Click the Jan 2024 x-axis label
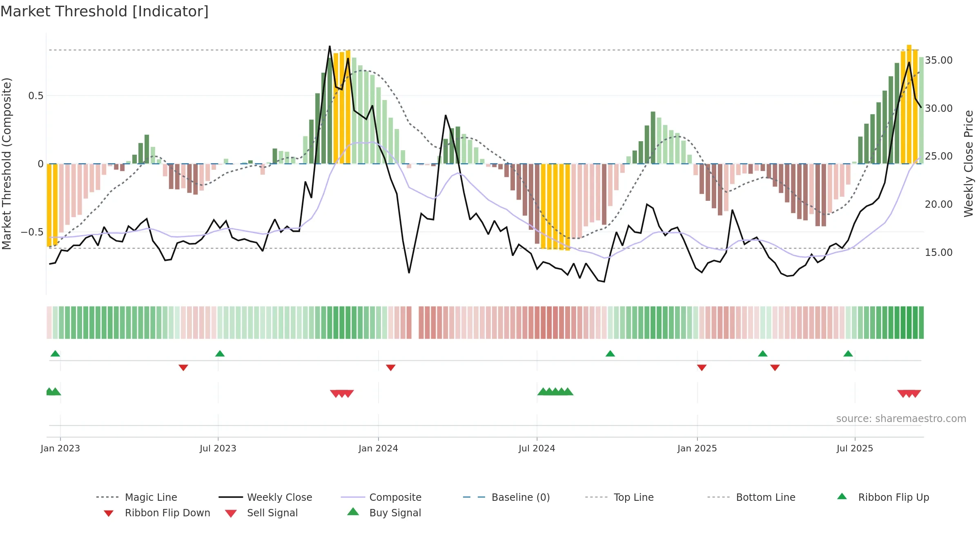The width and height of the screenshot is (980, 551). point(379,448)
